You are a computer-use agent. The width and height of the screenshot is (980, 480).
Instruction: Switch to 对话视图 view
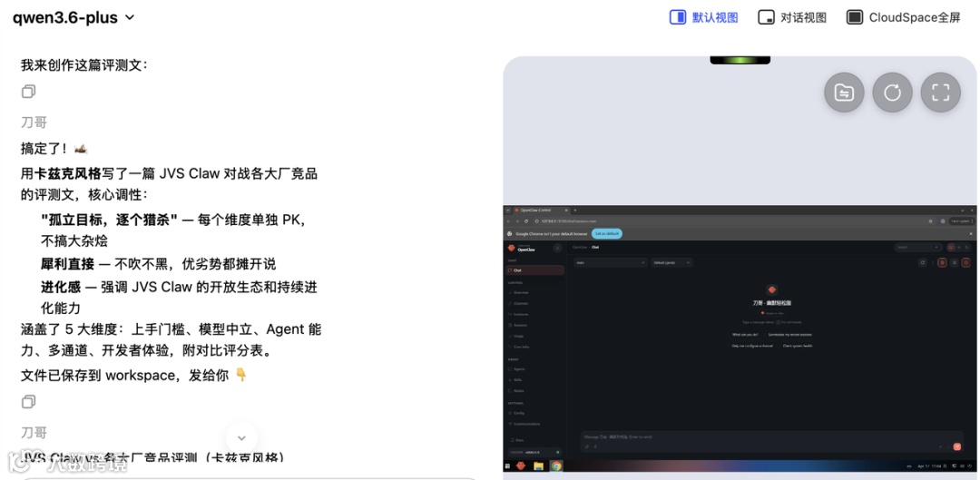tap(792, 17)
